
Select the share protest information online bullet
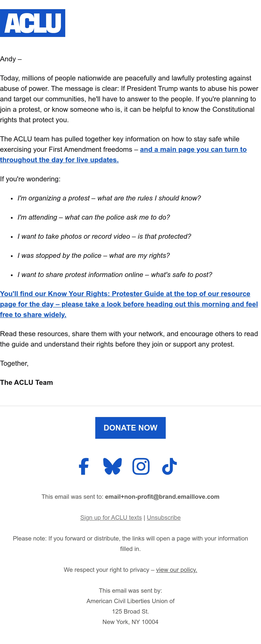coord(115,275)
